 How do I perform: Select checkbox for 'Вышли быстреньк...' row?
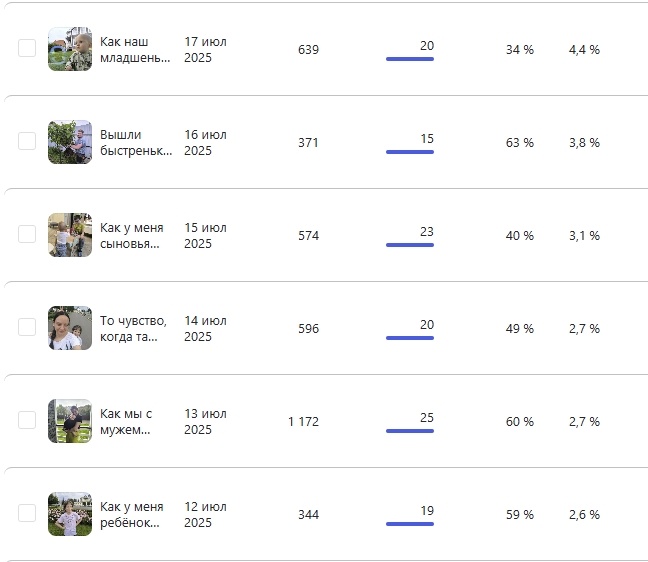pyautogui.click(x=27, y=142)
